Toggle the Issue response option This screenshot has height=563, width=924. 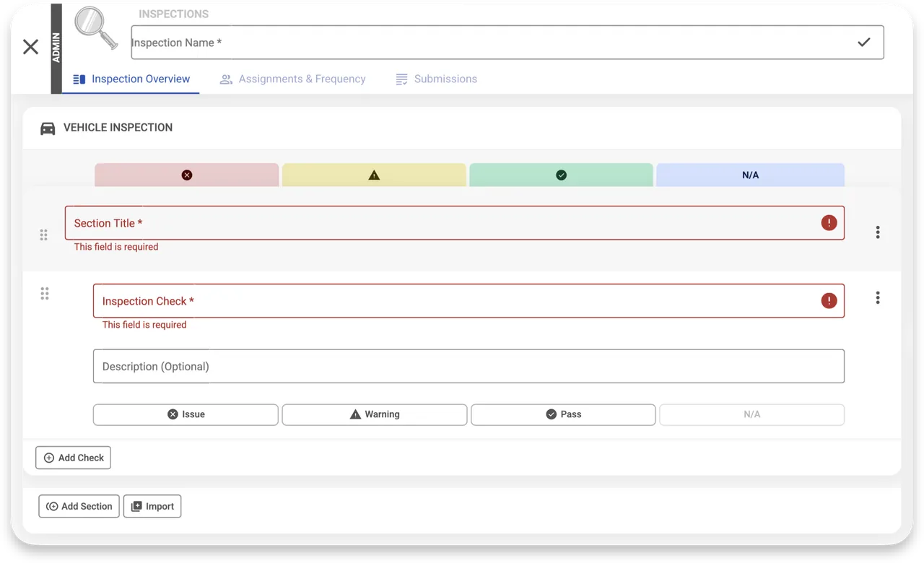click(x=186, y=414)
